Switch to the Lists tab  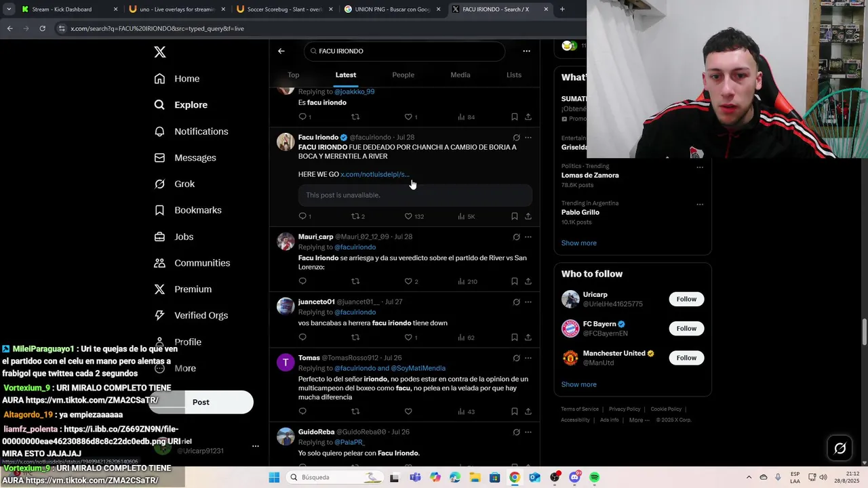click(x=514, y=75)
